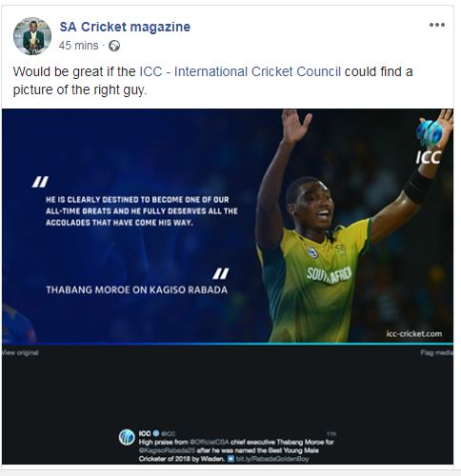The image size is (461, 476).
Task: Click the ICC avatar in the tweet
Action: point(127,437)
